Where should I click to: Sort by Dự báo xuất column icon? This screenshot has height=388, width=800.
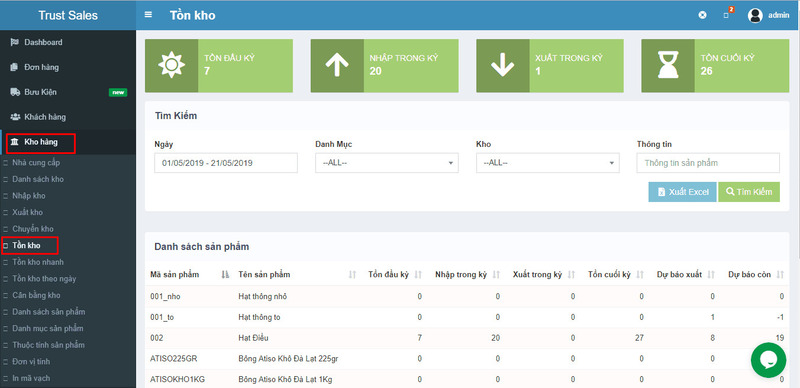(711, 275)
